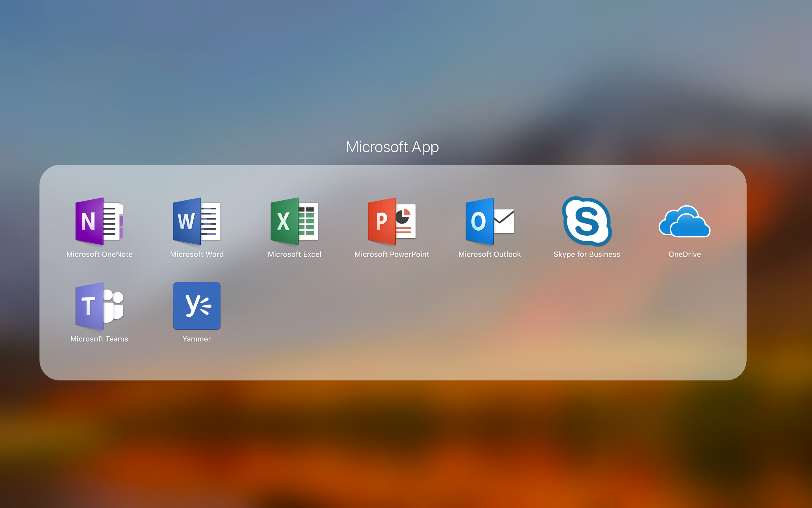The image size is (812, 508).
Task: Click the "Microsoft App" folder title
Action: 392,147
